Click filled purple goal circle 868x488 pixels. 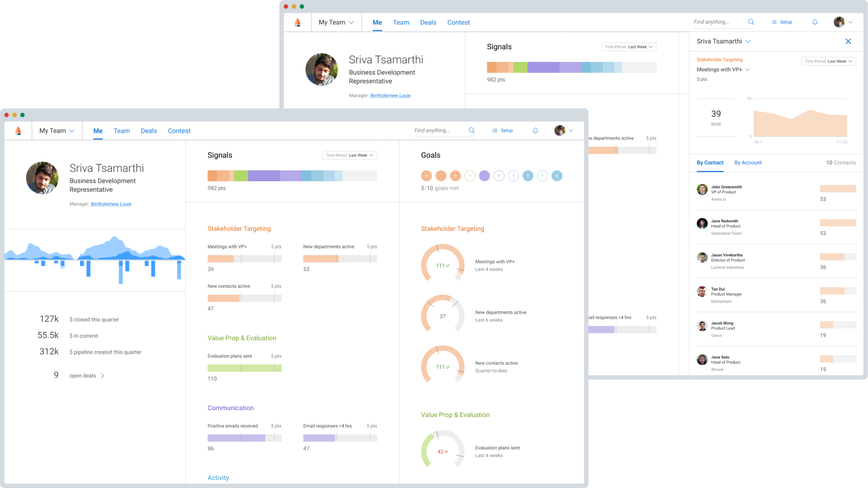(484, 176)
